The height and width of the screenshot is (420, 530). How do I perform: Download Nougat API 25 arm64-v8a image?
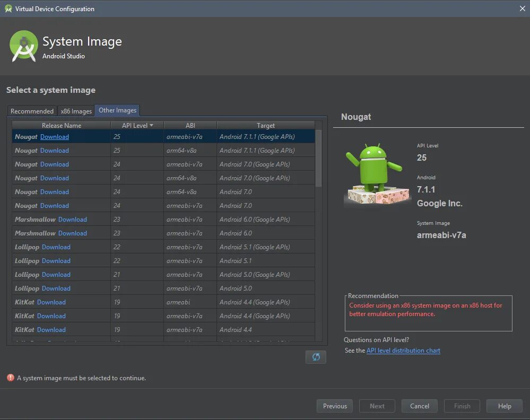tap(55, 151)
